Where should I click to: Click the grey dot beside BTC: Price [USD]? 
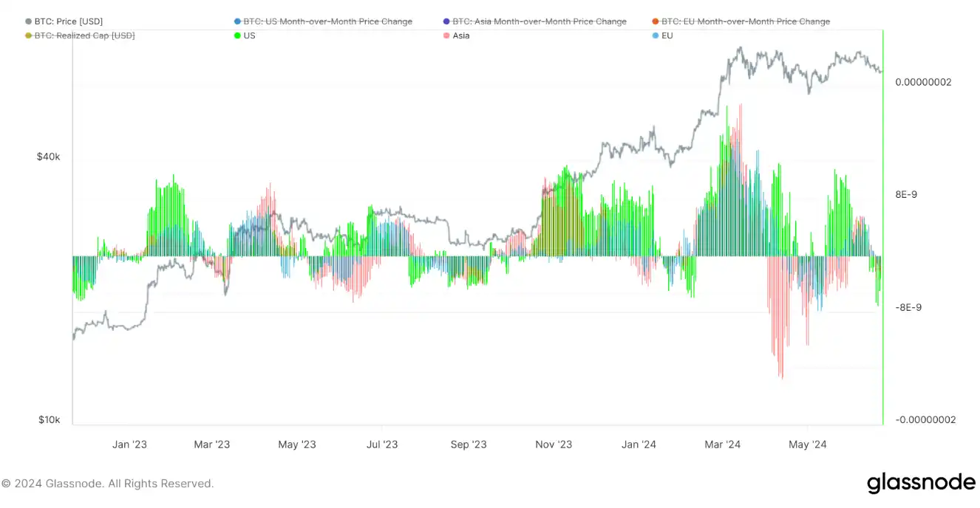(28, 21)
